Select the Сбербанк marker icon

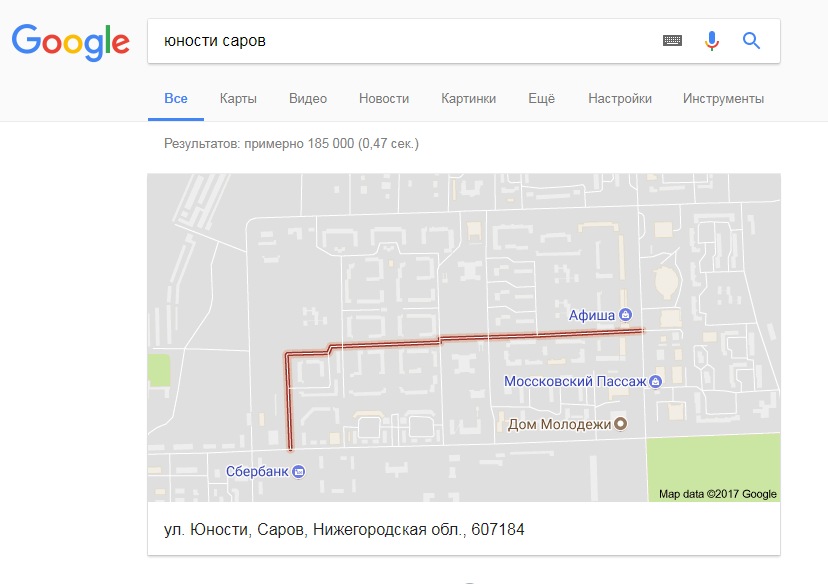(298, 471)
